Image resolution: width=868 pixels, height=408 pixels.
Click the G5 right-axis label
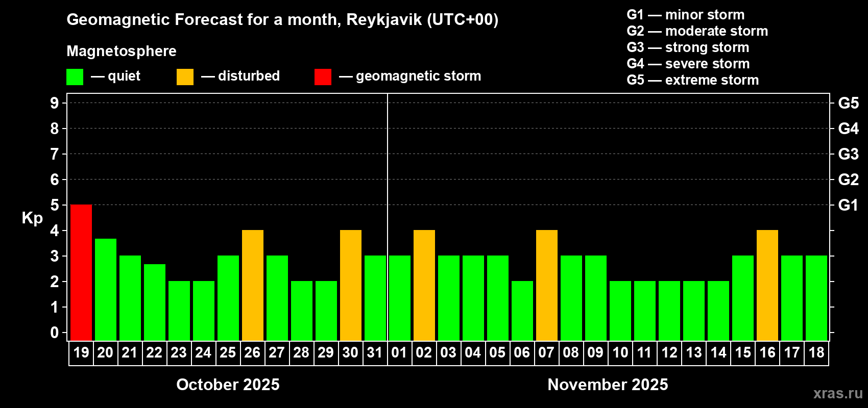tap(849, 103)
